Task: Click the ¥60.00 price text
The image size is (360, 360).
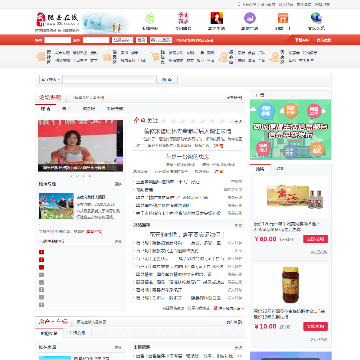Action: [265, 239]
